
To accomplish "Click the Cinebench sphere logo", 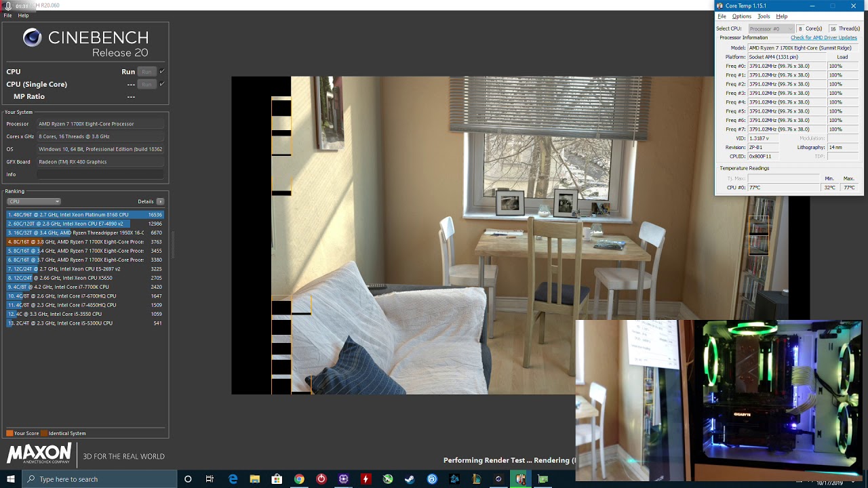I will click(x=32, y=38).
